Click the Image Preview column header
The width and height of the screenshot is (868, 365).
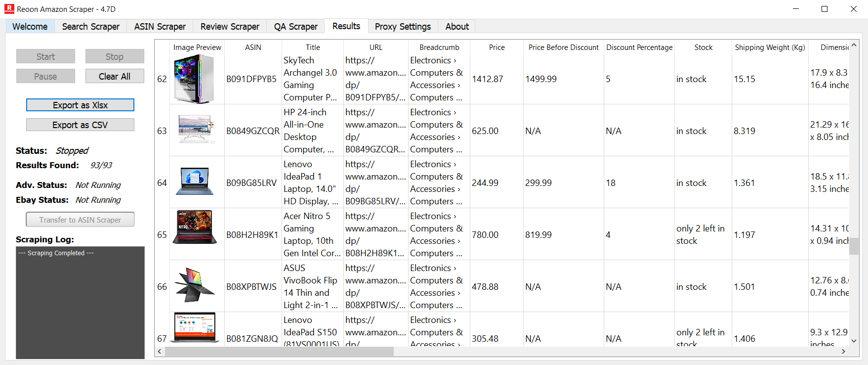[x=197, y=47]
